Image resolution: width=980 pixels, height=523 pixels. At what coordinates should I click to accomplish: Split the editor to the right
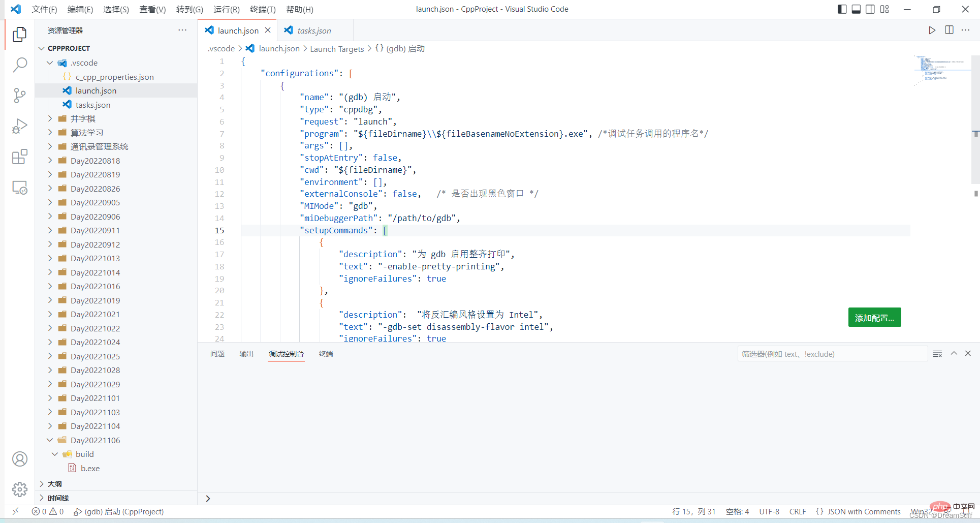[949, 30]
